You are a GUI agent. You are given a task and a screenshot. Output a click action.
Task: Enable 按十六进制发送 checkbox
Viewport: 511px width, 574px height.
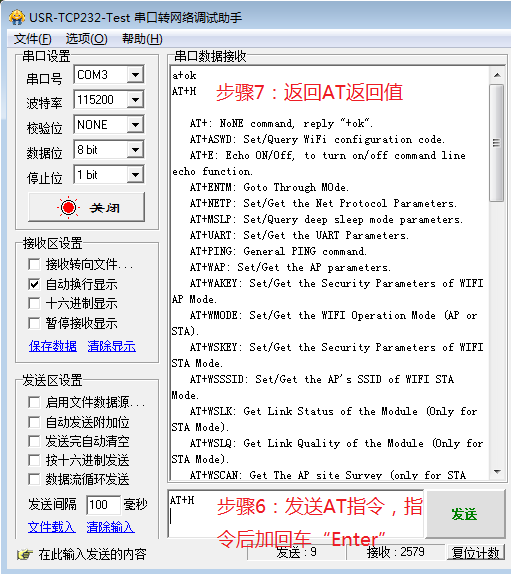coord(34,460)
